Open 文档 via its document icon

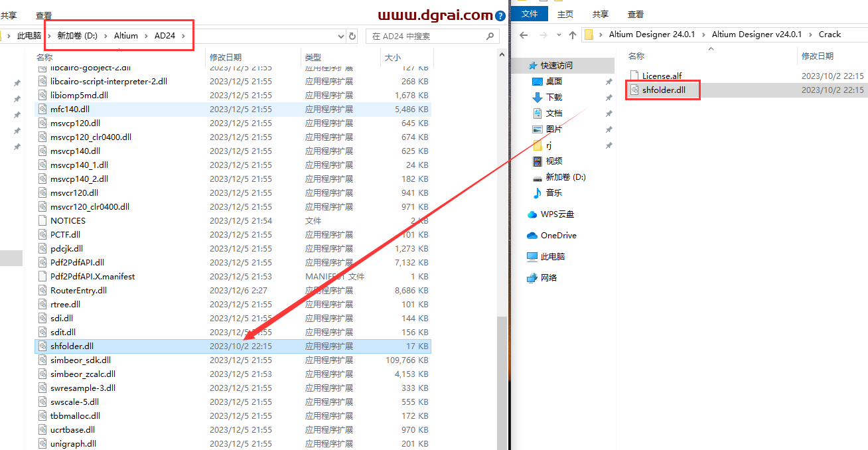click(538, 113)
